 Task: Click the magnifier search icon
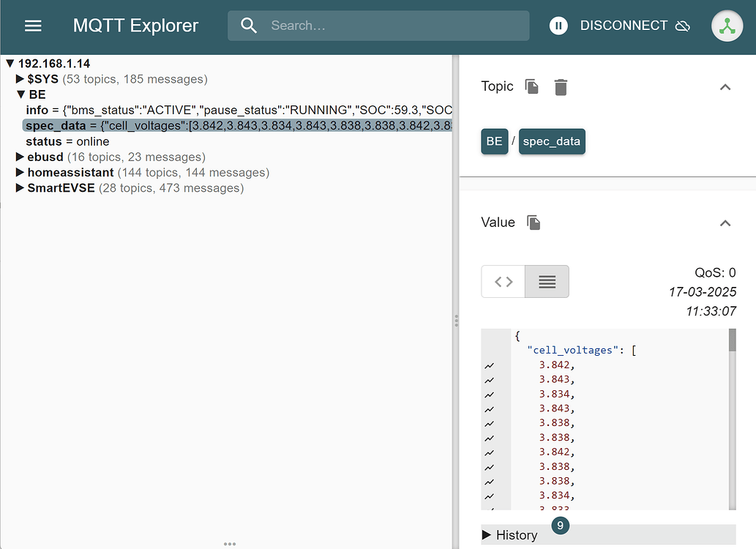[249, 26]
